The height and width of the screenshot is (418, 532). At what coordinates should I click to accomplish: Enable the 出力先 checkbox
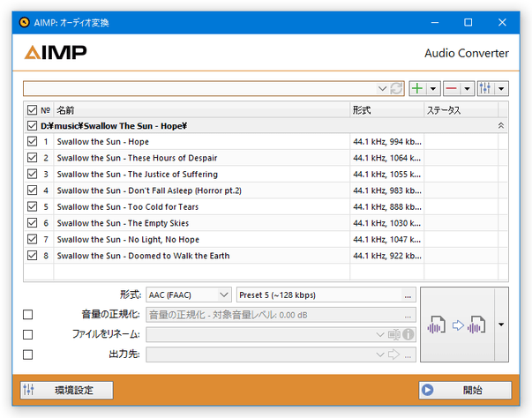[28, 355]
